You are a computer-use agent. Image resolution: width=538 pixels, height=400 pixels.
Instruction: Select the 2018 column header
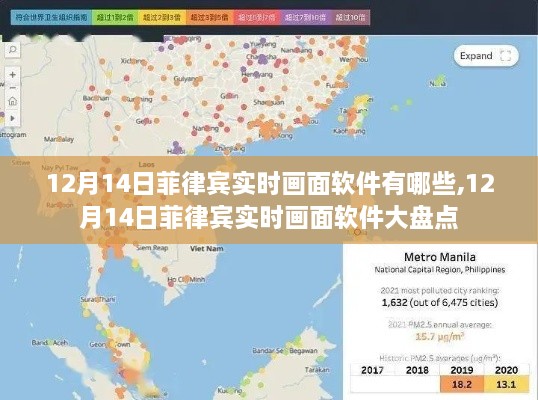pyautogui.click(x=417, y=370)
